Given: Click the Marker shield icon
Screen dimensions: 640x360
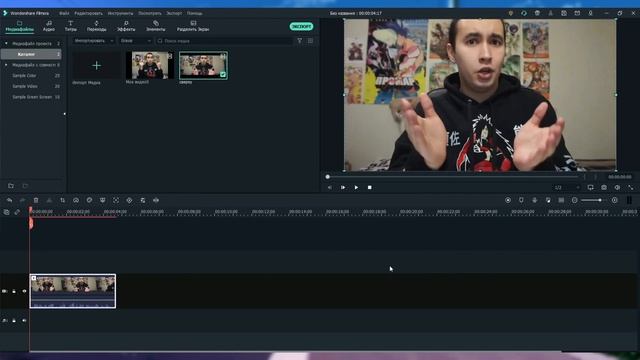Looking at the screenshot, I should click(521, 200).
